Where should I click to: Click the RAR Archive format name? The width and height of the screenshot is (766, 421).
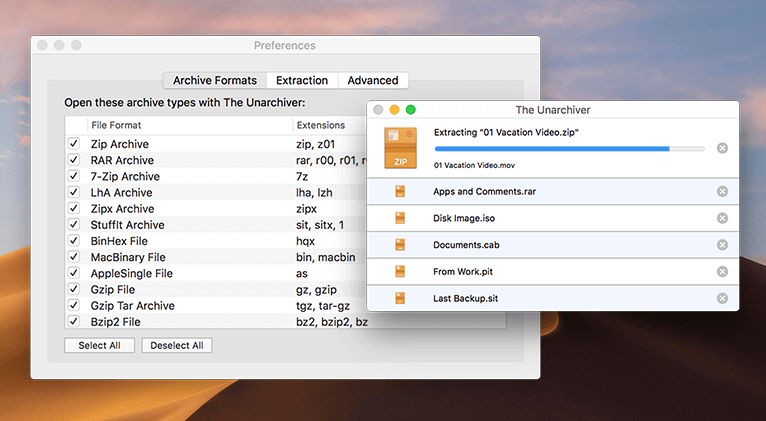(122, 160)
